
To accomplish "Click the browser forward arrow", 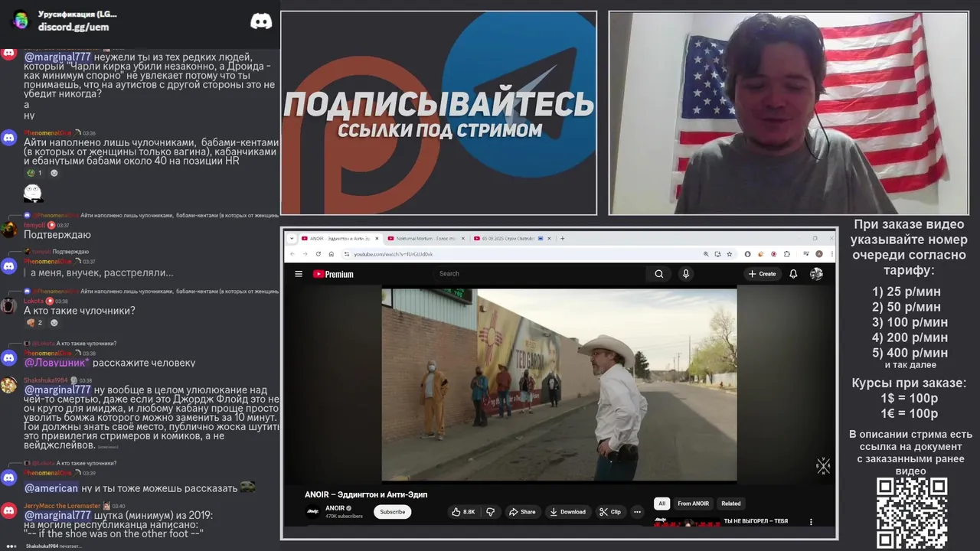I will coord(305,254).
